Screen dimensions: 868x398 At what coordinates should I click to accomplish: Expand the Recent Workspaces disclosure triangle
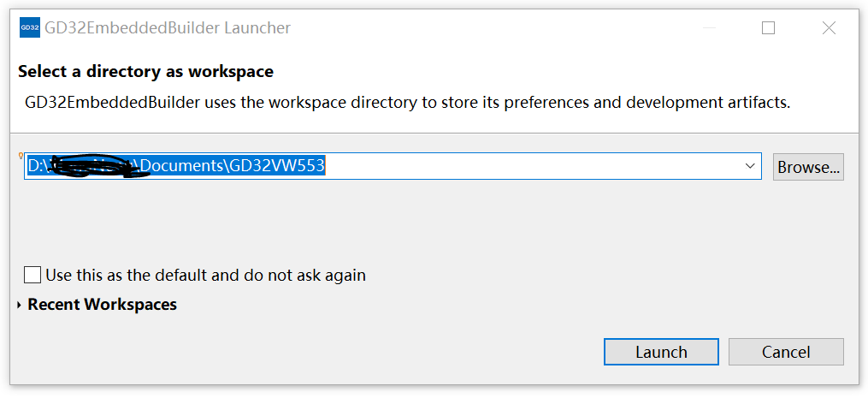click(x=20, y=305)
